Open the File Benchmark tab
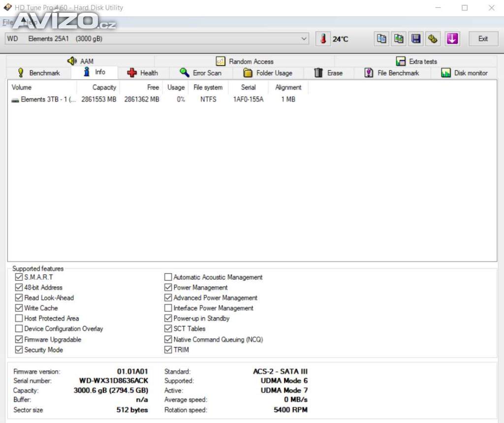Viewport: 504px width, 423px height. pos(391,73)
